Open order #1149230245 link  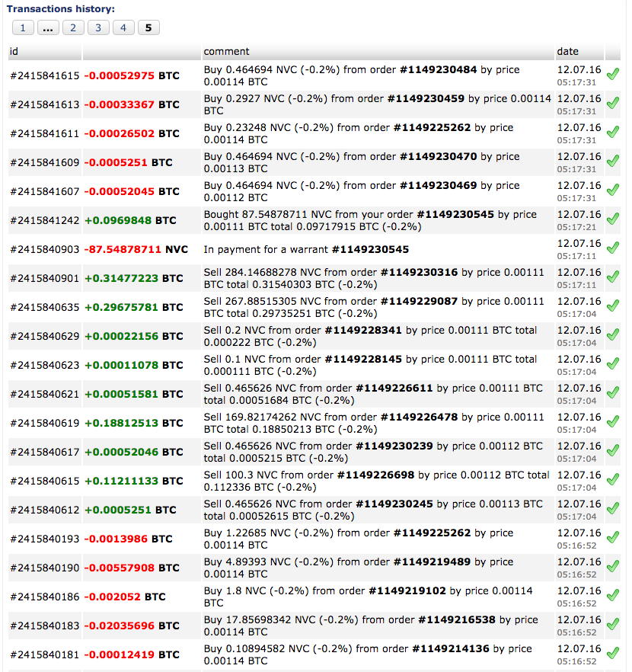click(x=394, y=504)
